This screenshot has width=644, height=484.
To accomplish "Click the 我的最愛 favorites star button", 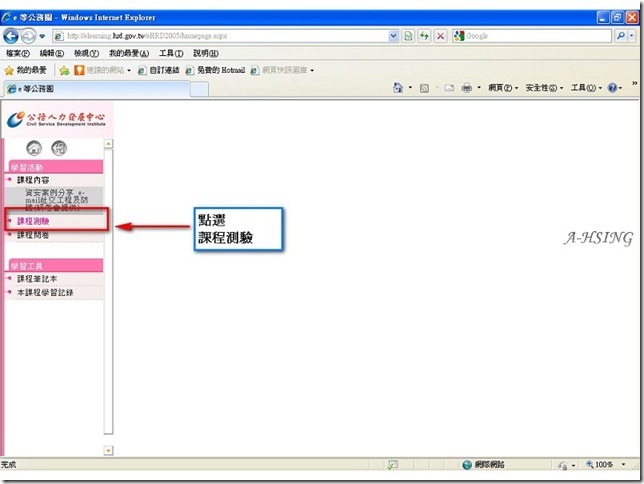I will tap(25, 71).
